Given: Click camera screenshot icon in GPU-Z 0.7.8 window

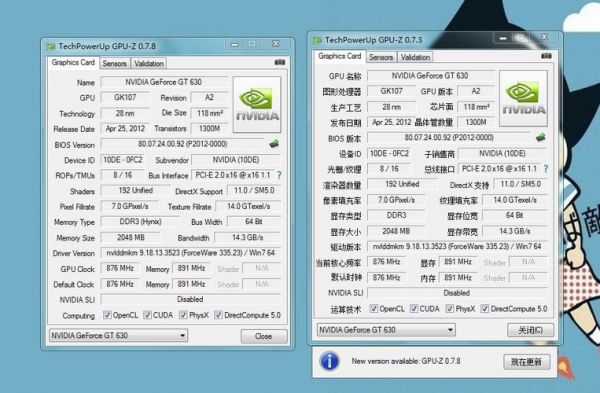Looking at the screenshot, I should (x=280, y=62).
